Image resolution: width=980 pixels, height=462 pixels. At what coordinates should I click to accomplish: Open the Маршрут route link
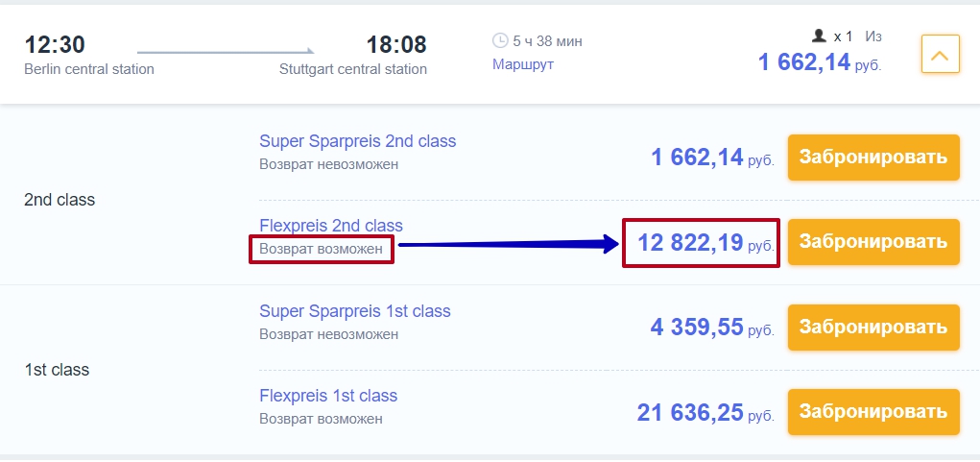tap(523, 63)
